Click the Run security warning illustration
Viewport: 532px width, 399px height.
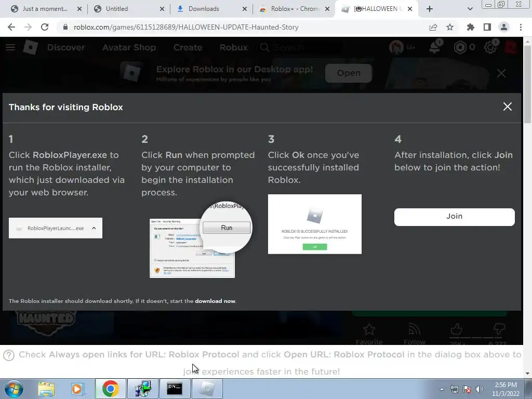[x=201, y=240]
